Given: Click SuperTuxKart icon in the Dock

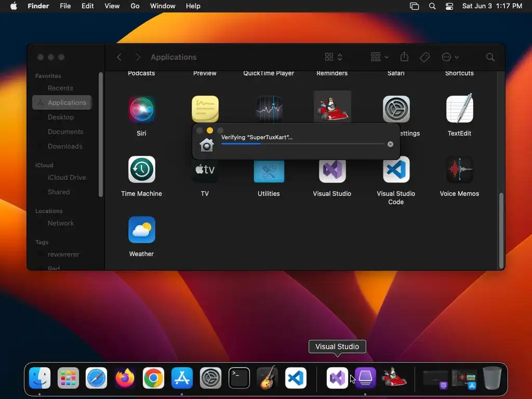Looking at the screenshot, I should (394, 377).
